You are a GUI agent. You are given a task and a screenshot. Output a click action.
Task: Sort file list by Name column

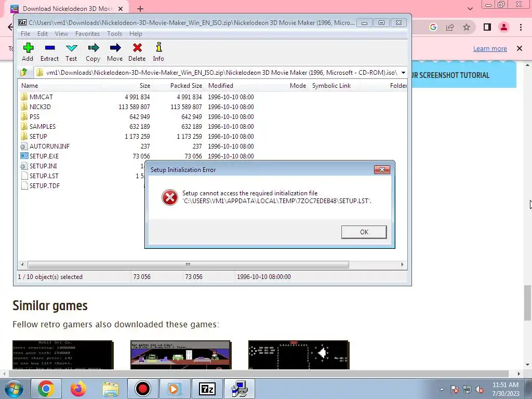click(59, 86)
